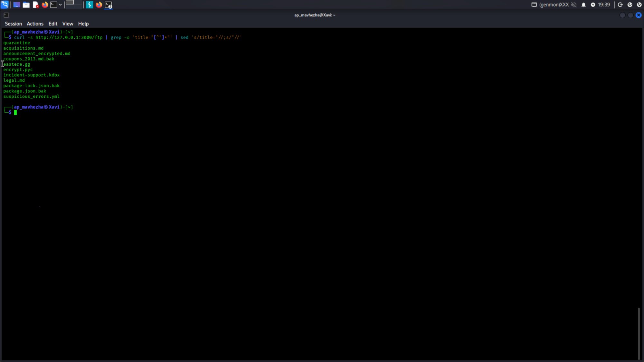This screenshot has height=362, width=644.
Task: Click the curl URL http://127.0.0.1:3000/ftp
Action: (x=69, y=38)
